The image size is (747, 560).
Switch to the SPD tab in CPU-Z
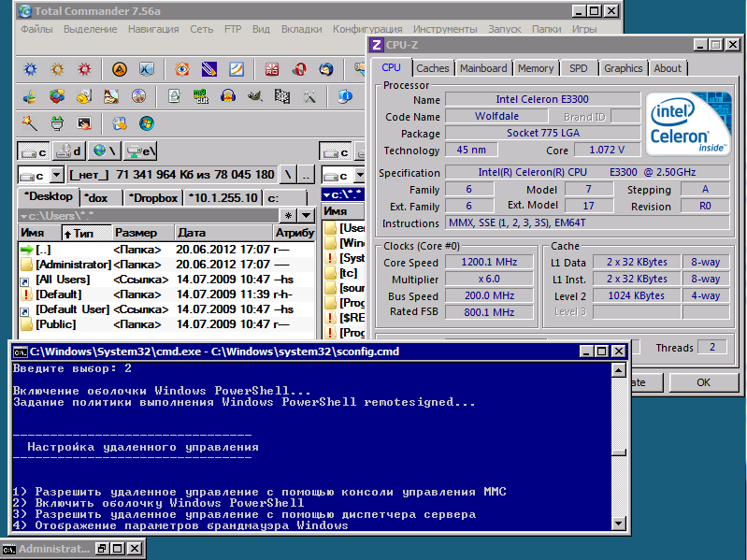pos(579,68)
